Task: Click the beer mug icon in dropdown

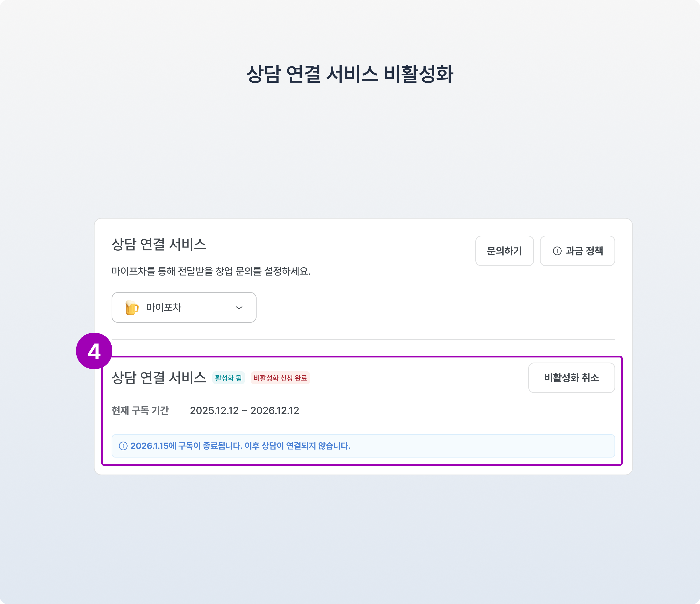Action: [x=132, y=308]
